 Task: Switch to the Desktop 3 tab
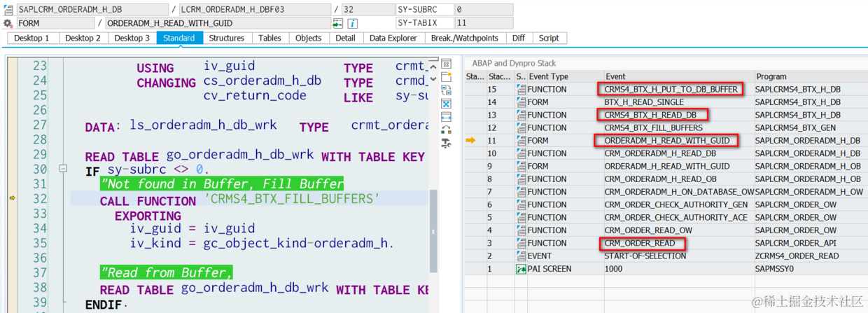[x=132, y=38]
